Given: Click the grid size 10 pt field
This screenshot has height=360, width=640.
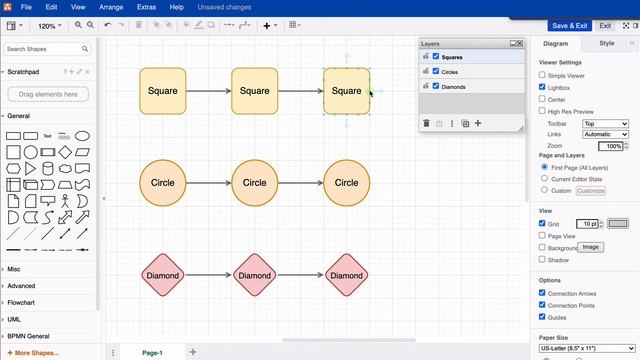Looking at the screenshot, I should click(x=587, y=224).
